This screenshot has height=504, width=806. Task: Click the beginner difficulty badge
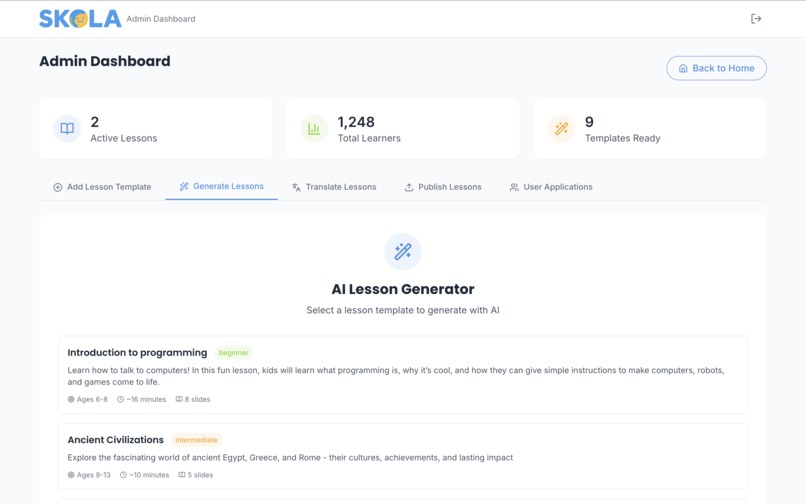[x=233, y=352]
